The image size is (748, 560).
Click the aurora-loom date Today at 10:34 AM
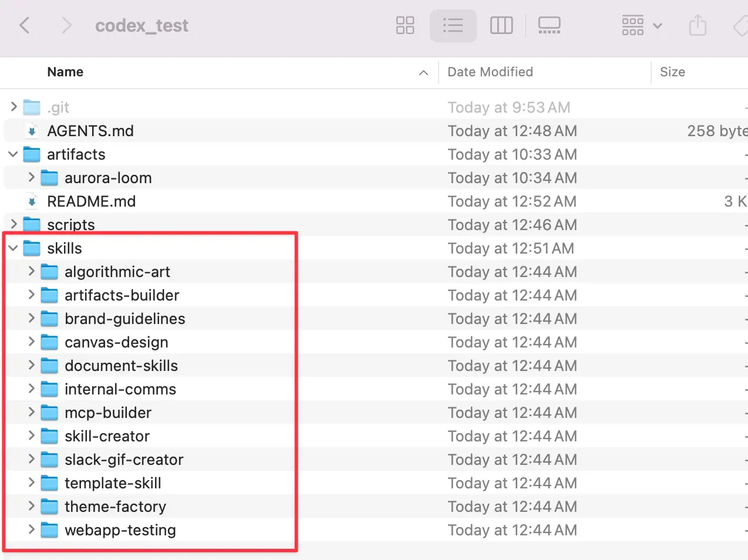(x=513, y=178)
